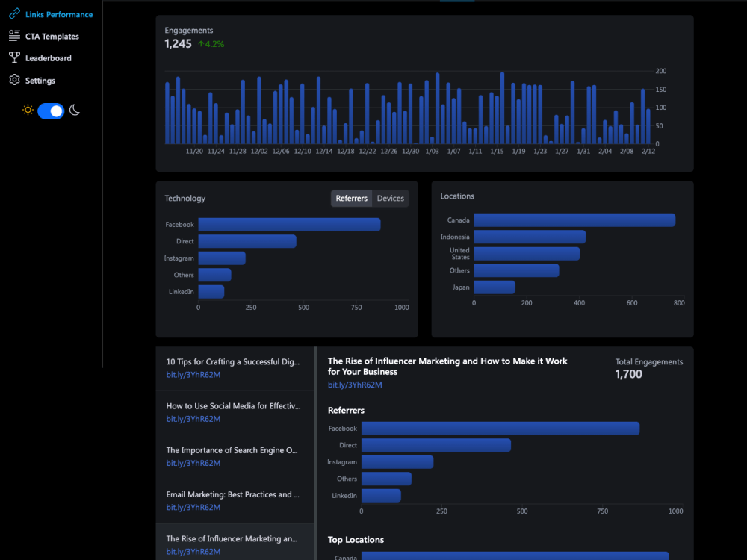
Task: Select 'How to Use Social Media for Effectiv...' item
Action: [x=235, y=412]
